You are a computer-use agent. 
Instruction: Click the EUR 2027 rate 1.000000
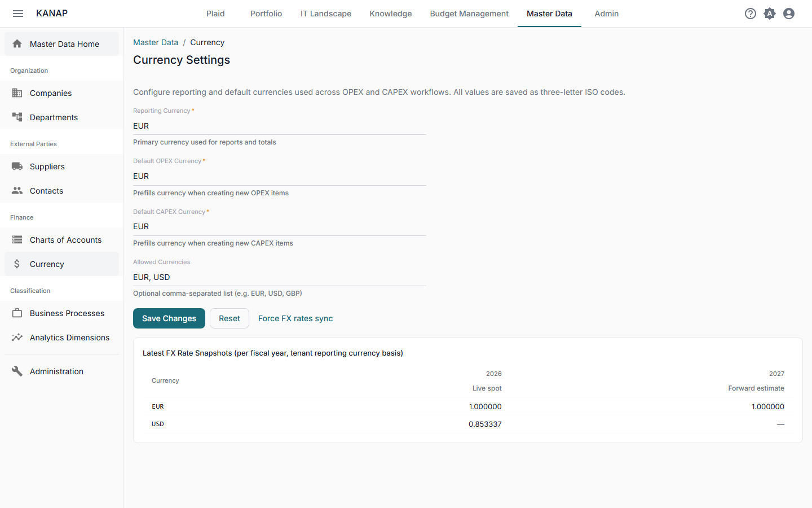(x=768, y=406)
